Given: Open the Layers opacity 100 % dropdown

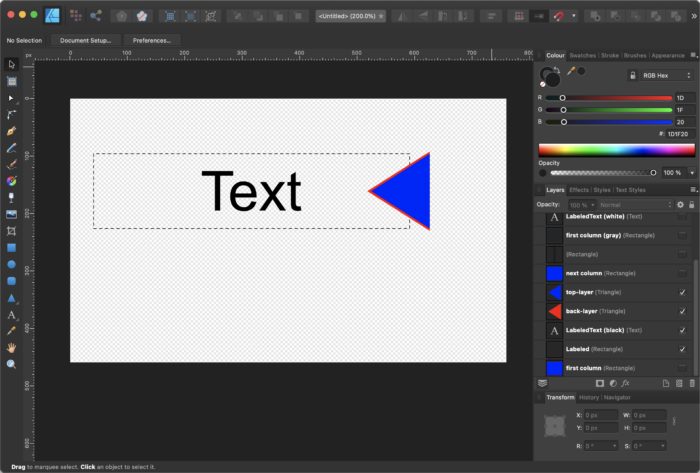Looking at the screenshot, I should [x=582, y=205].
